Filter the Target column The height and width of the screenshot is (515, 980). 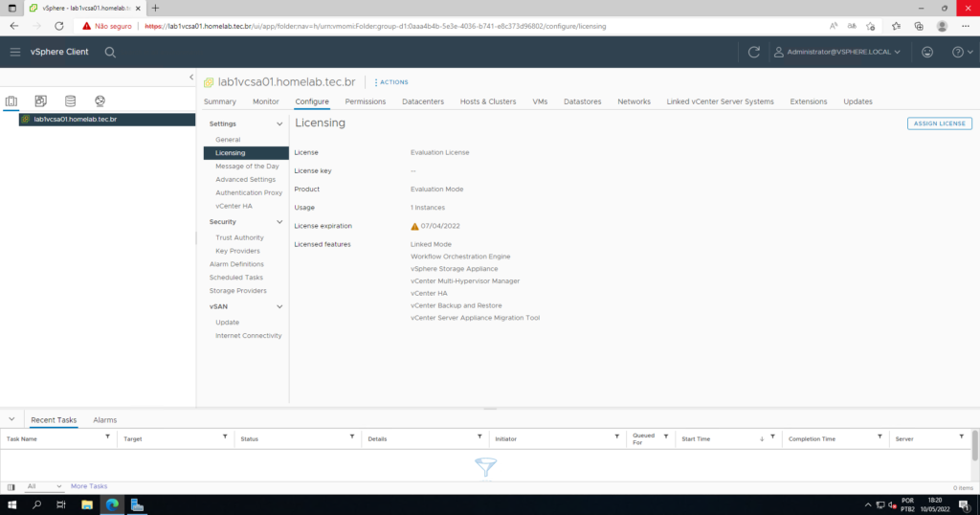point(225,437)
